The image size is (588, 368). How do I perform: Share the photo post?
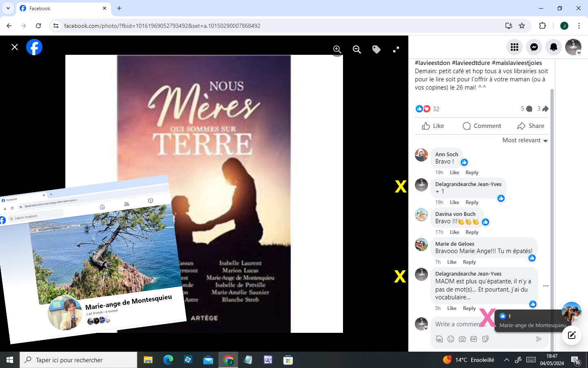tap(530, 126)
